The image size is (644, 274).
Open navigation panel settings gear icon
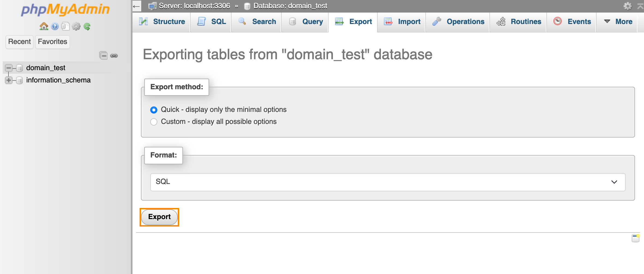tap(76, 26)
